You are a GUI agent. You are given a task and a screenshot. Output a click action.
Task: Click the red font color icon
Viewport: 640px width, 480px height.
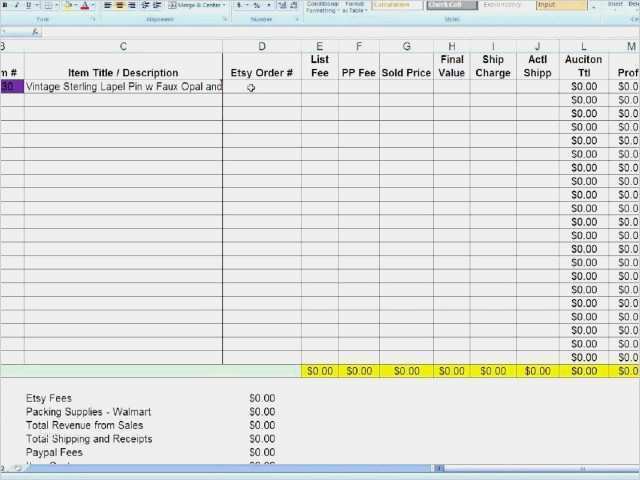coord(84,6)
